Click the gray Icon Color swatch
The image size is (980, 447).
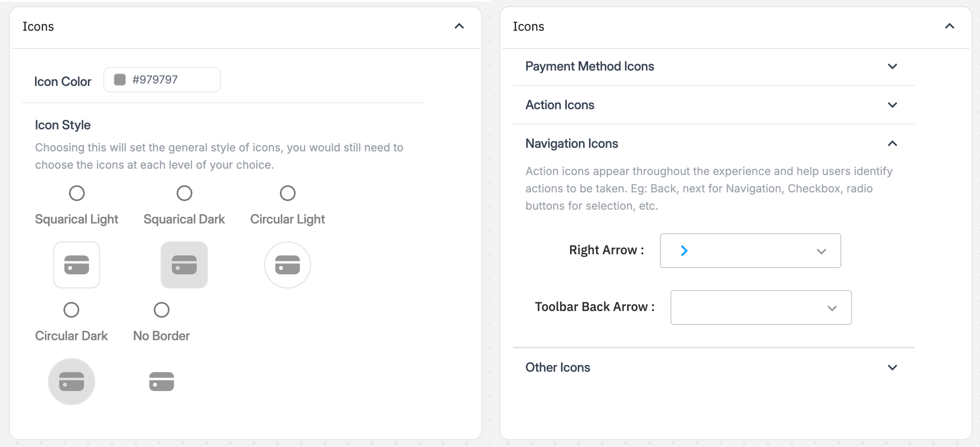[x=120, y=80]
